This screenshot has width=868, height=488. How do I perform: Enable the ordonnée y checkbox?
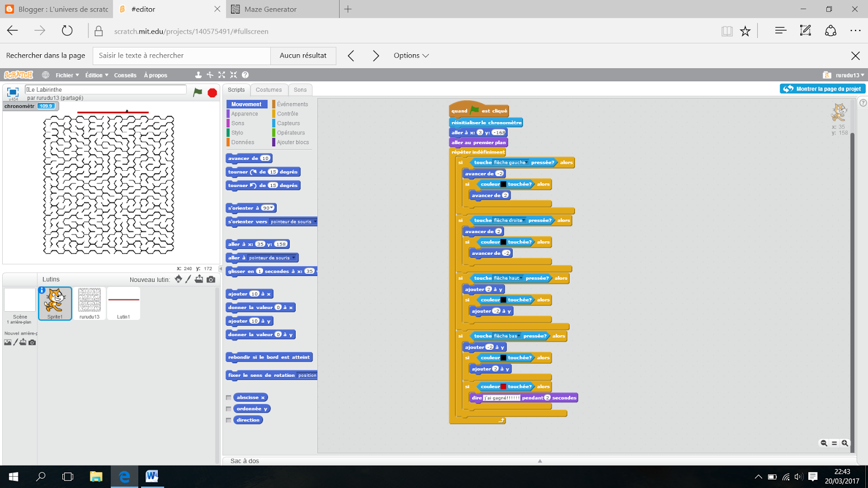point(228,408)
